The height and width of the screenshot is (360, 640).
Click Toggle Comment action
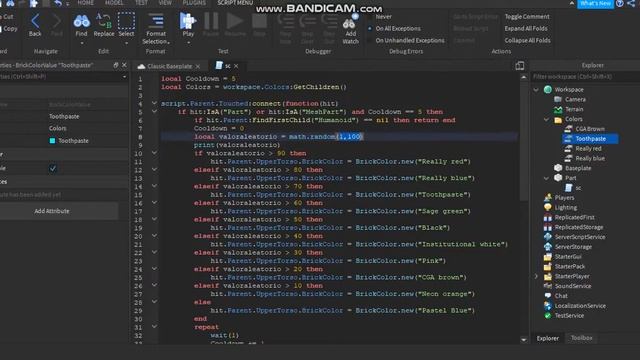pos(527,17)
